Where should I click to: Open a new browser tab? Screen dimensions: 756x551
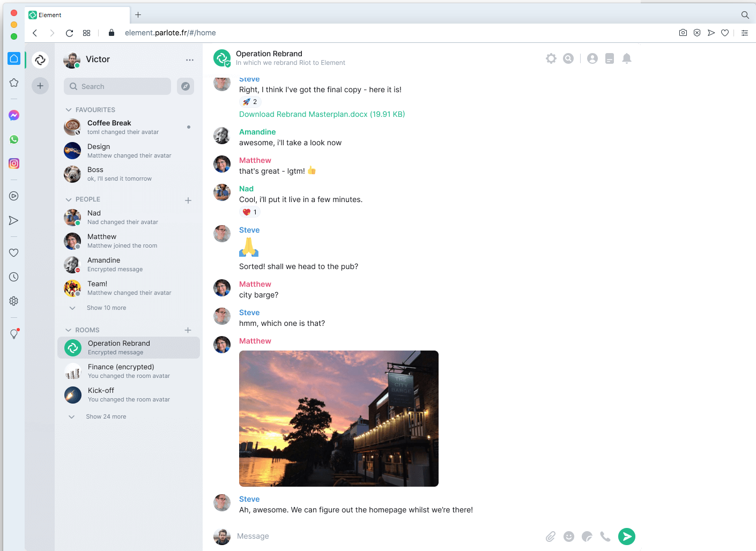(x=138, y=15)
